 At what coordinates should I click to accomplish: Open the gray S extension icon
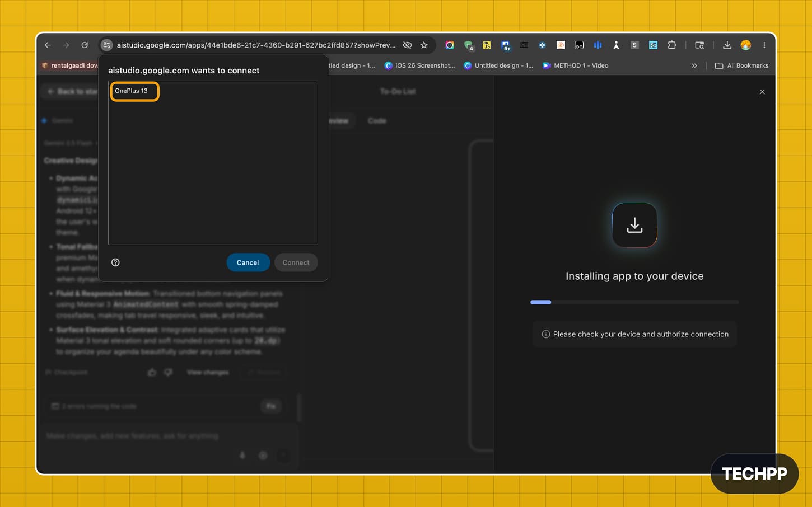coord(634,45)
